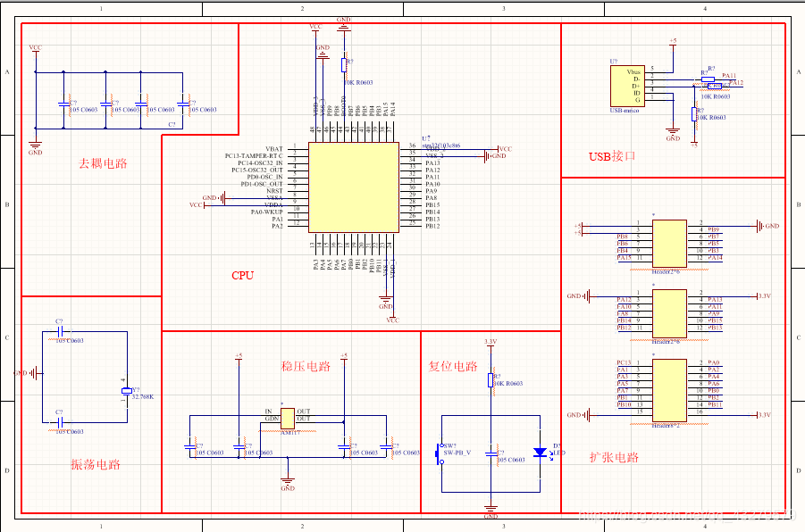This screenshot has width=805, height=532.
Task: Click the 扩张电路 section label
Action: [614, 458]
